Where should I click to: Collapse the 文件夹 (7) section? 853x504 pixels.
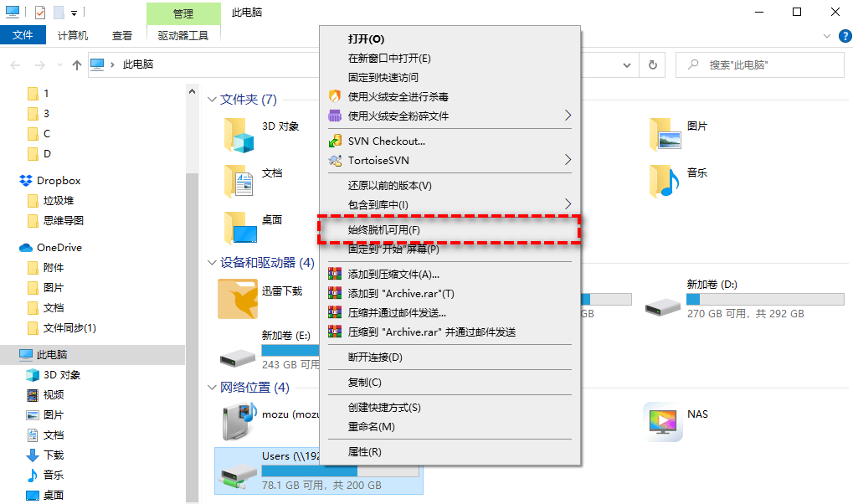pyautogui.click(x=212, y=99)
